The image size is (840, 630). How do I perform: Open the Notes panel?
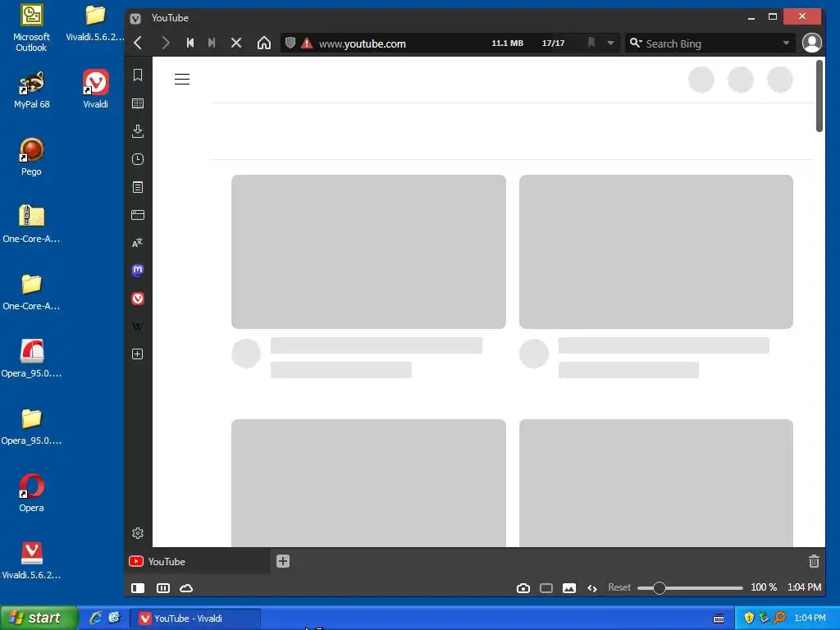pyautogui.click(x=138, y=187)
